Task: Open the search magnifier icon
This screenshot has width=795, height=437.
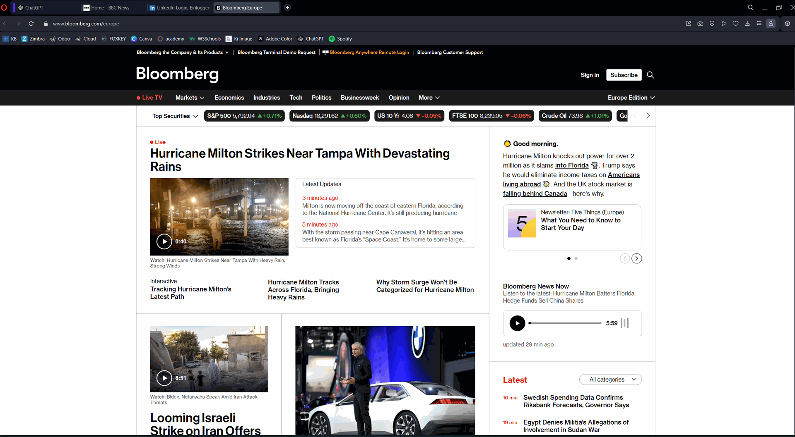Action: click(651, 75)
